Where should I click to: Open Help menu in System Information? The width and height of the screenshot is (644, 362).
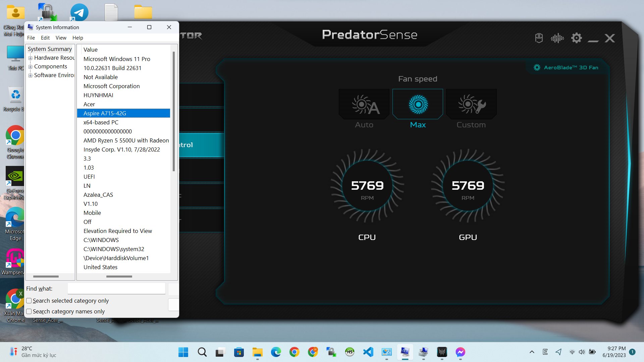(x=78, y=38)
